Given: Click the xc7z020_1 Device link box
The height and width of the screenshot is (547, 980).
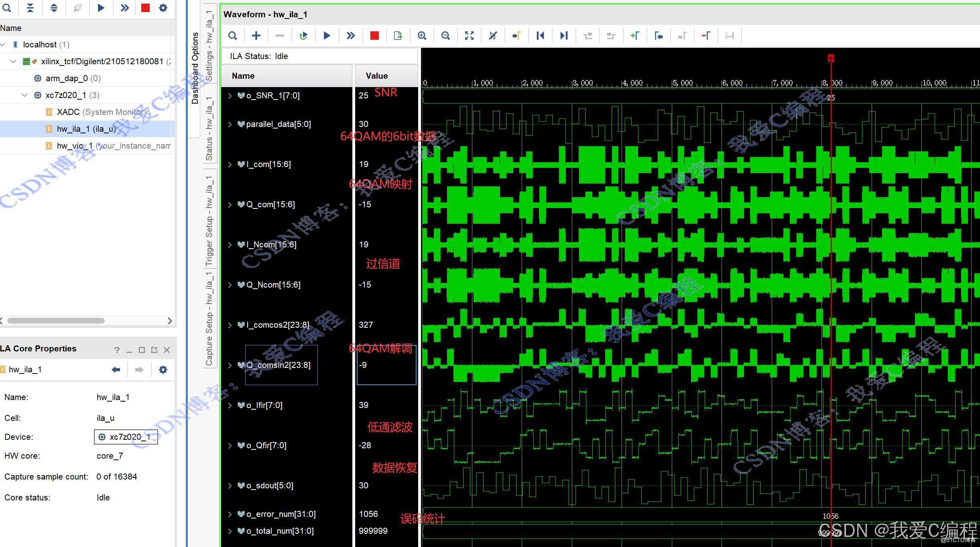Looking at the screenshot, I should (x=126, y=437).
